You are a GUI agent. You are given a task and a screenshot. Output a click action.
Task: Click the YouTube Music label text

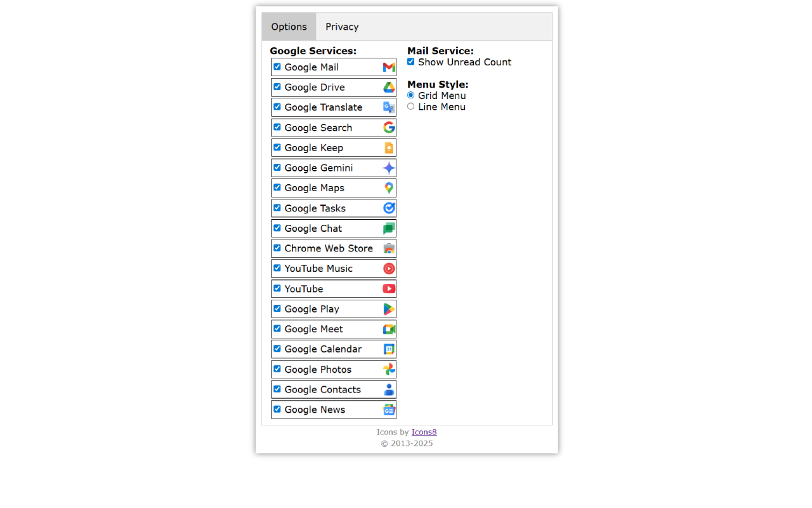[318, 269]
